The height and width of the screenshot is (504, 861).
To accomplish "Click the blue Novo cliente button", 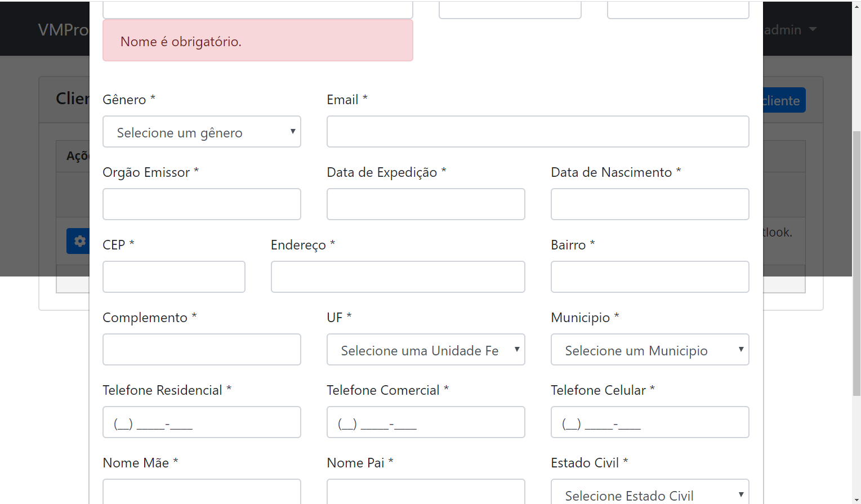I will point(783,100).
